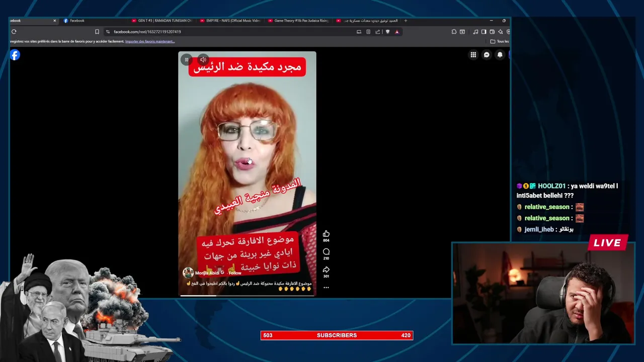Image resolution: width=644 pixels, height=362 pixels.
Task: Switch to Game Theory #16 Pax Judaica tab
Action: point(298,21)
